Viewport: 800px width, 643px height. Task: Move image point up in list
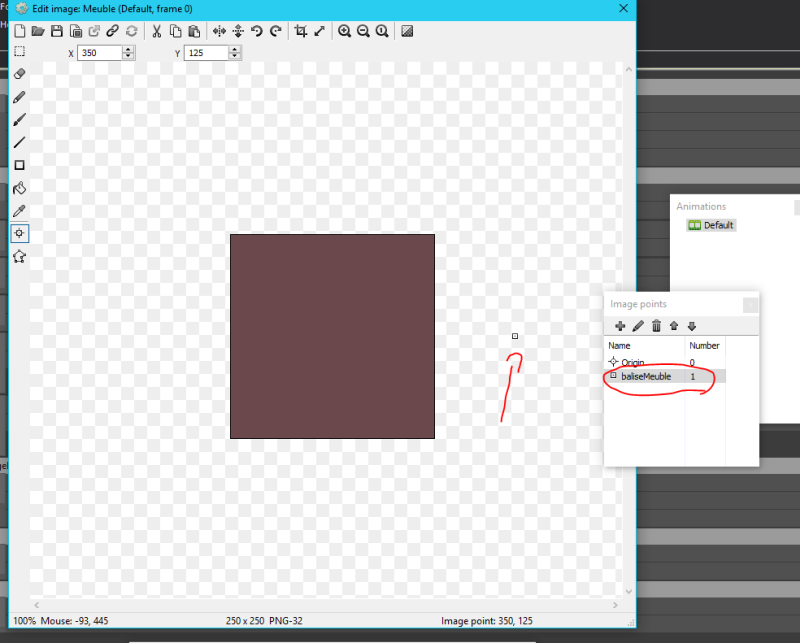click(674, 326)
